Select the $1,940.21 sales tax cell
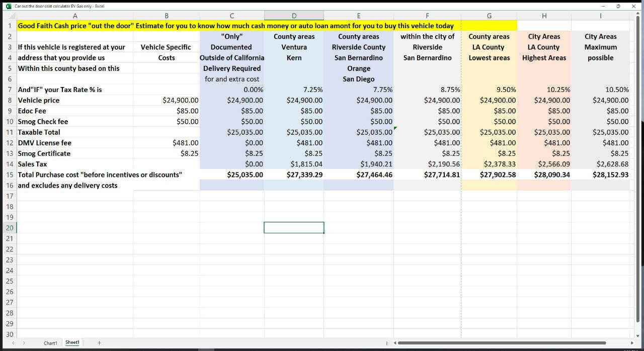The width and height of the screenshot is (644, 351). point(358,164)
